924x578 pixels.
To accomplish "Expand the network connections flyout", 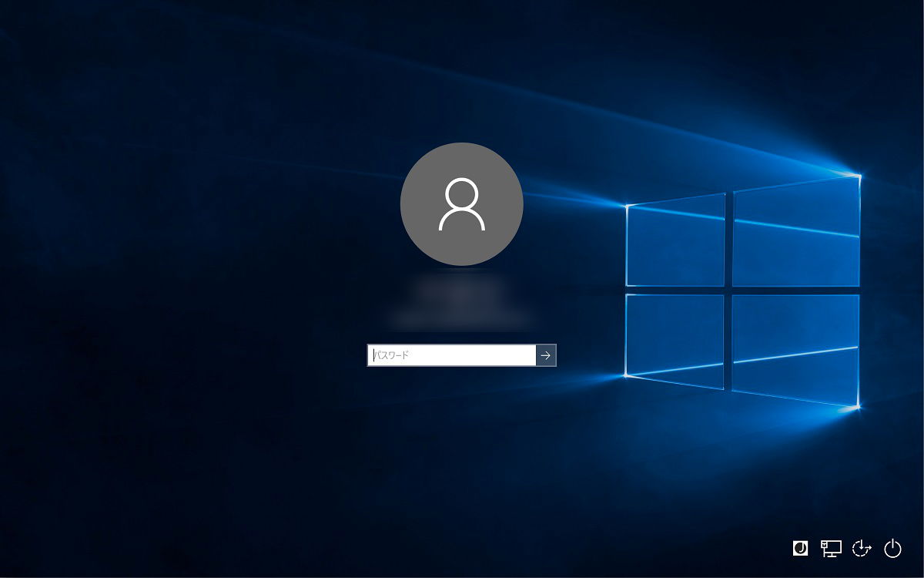I will pyautogui.click(x=831, y=548).
